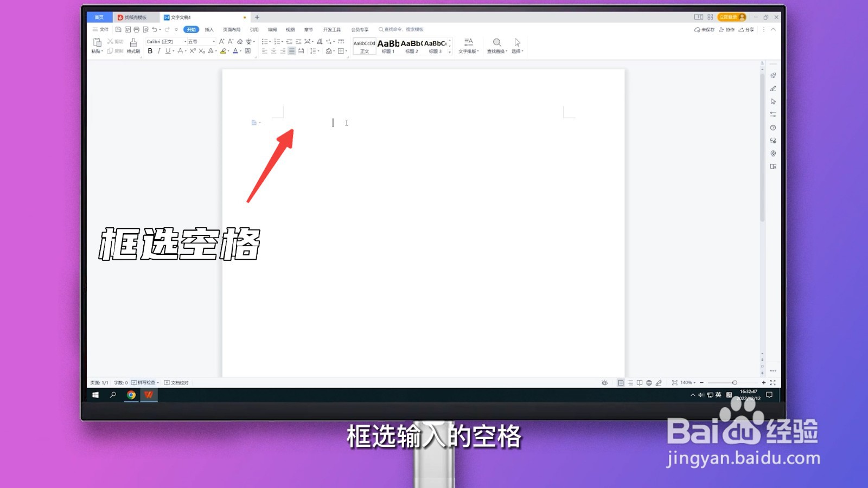868x488 pixels.
Task: Open the font size 五号 dropdown
Action: [x=198, y=41]
